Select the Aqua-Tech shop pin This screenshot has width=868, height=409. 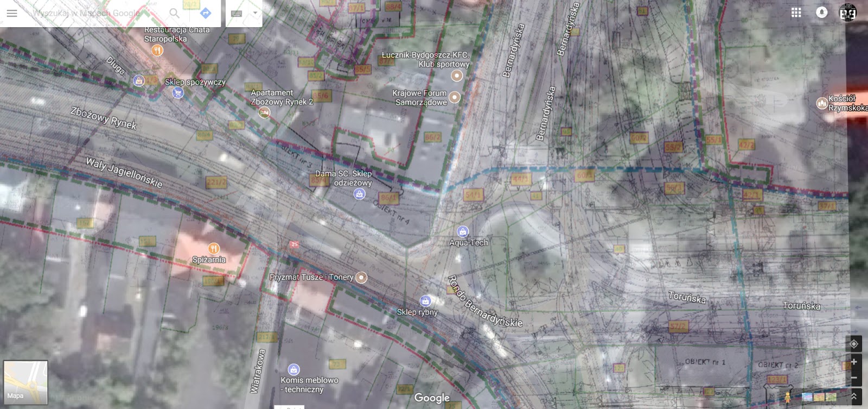point(462,231)
